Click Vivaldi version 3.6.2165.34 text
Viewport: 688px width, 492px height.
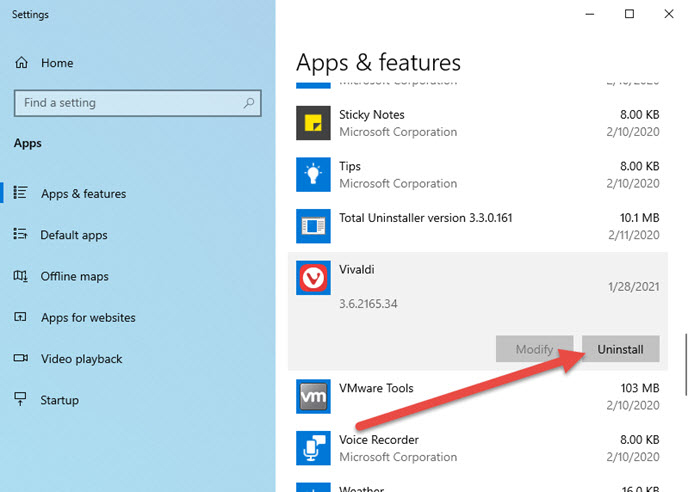368,304
